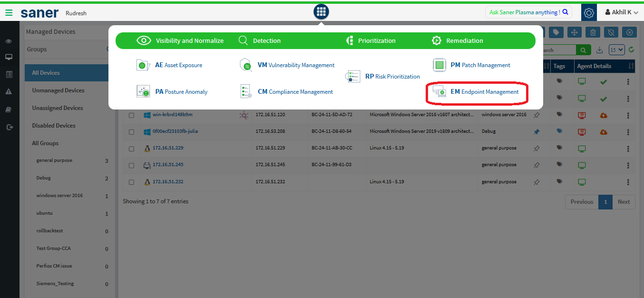Select Unmanaged Devices in groups list

pos(58,90)
